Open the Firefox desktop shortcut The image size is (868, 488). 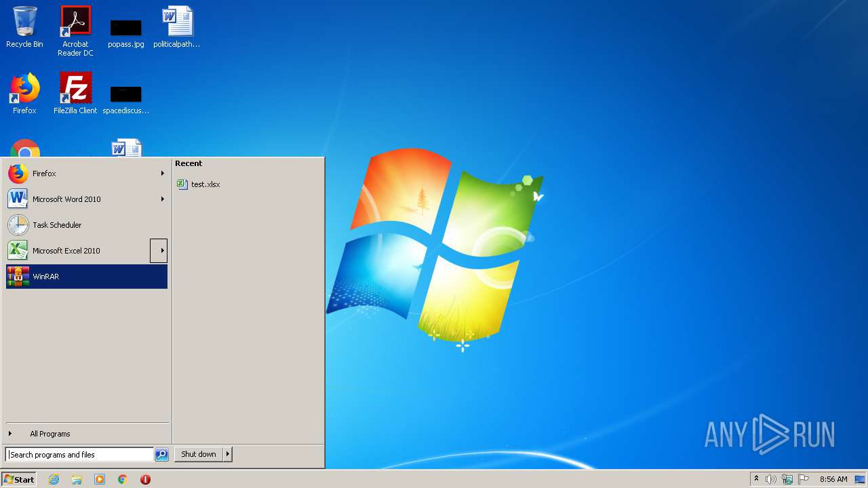(24, 94)
